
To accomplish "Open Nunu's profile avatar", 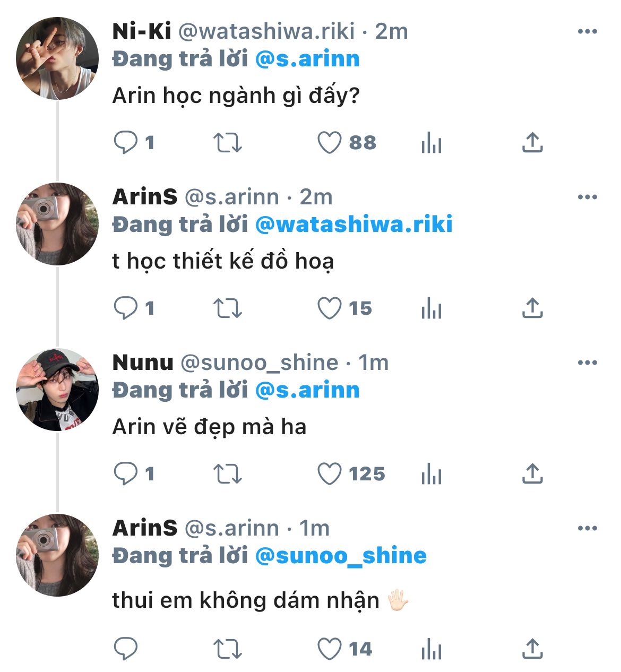I will pos(57,390).
